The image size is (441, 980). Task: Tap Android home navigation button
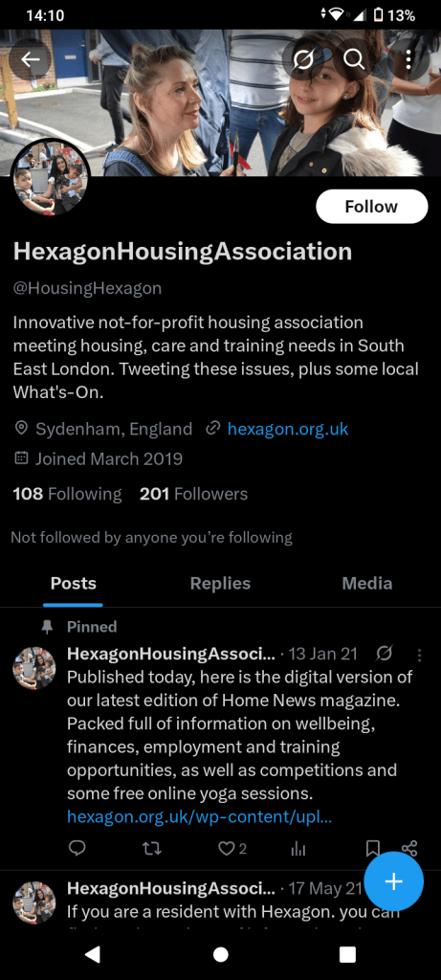pyautogui.click(x=220, y=954)
